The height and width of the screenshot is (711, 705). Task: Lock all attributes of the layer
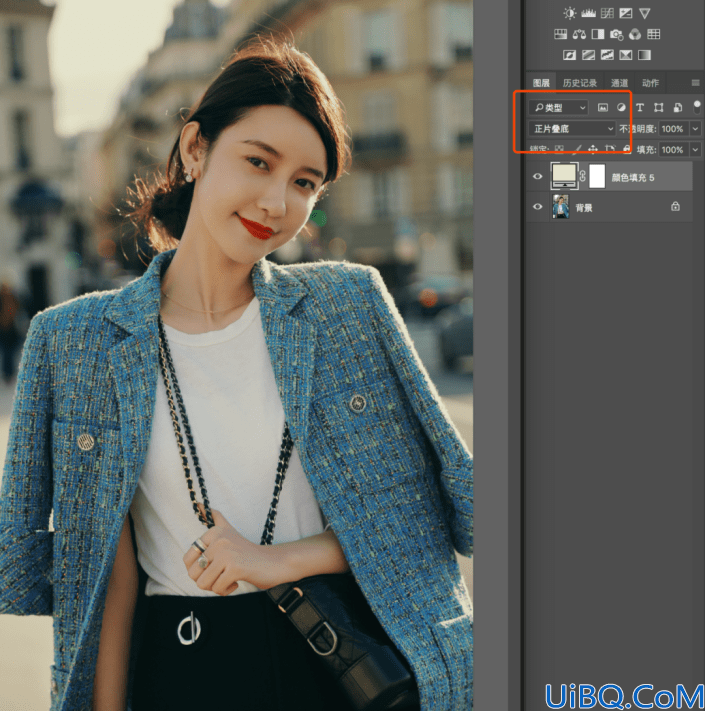[x=627, y=149]
